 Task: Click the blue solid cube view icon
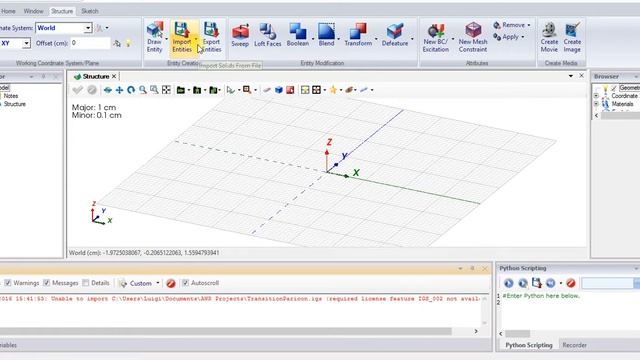point(279,90)
